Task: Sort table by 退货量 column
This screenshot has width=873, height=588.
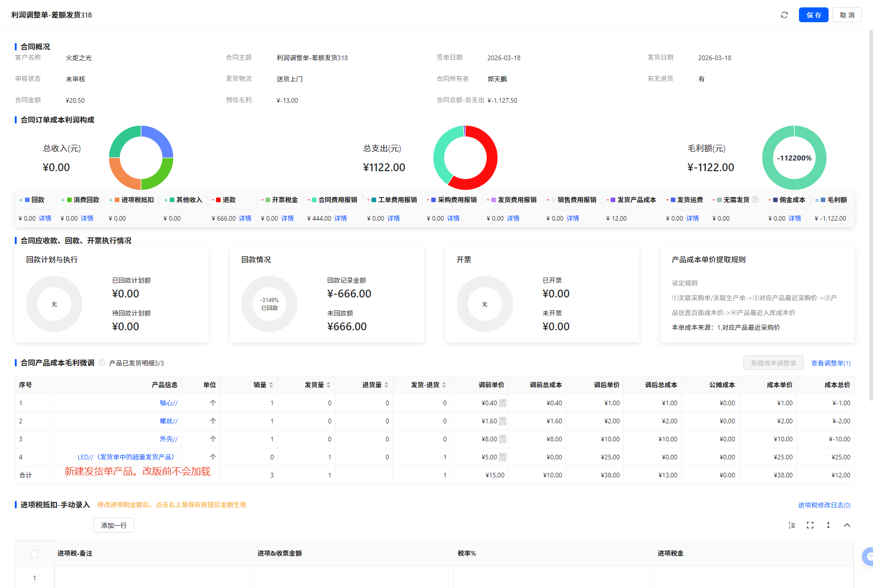Action: coord(386,385)
